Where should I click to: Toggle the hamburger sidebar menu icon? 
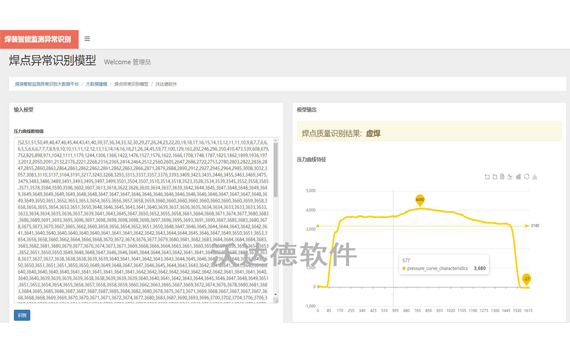point(87,39)
